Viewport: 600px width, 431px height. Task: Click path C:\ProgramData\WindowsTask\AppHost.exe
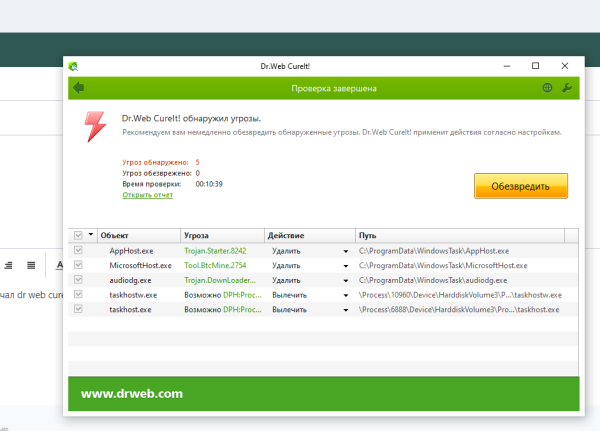[x=434, y=251]
